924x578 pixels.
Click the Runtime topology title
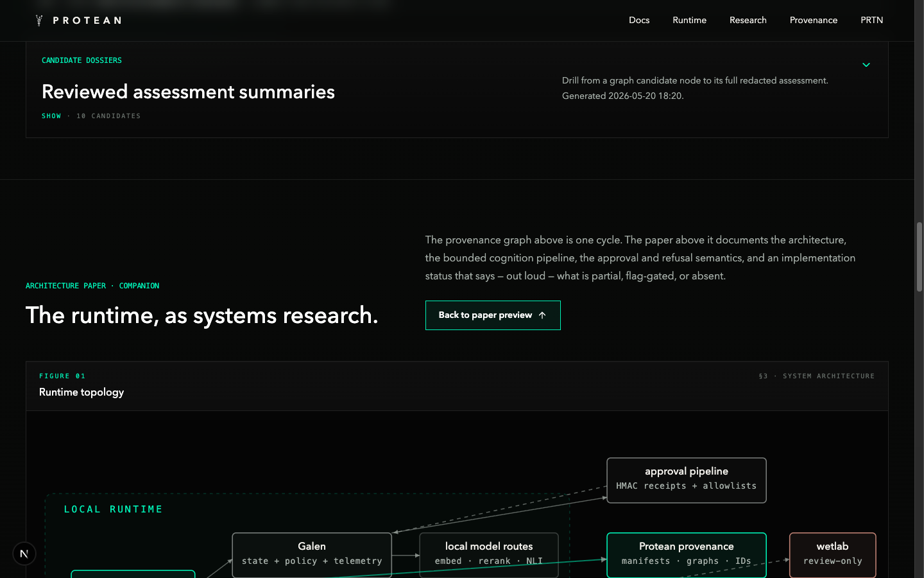coord(81,392)
